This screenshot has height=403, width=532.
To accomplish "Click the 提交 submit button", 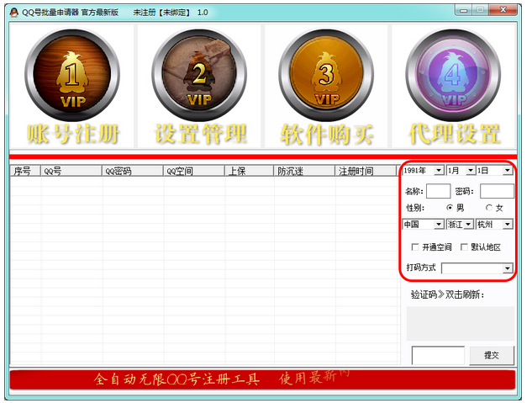I will (492, 355).
